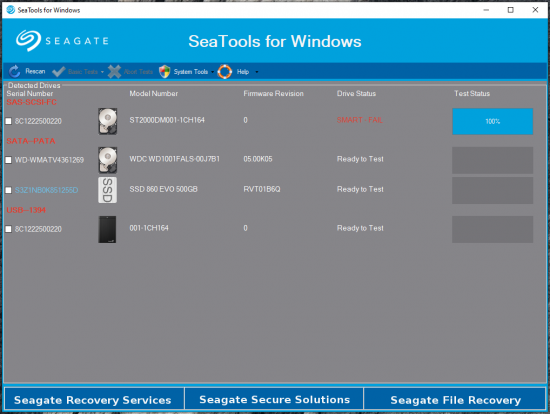The width and height of the screenshot is (550, 414).
Task: Expand the System Tools dropdown arrow
Action: (x=212, y=72)
